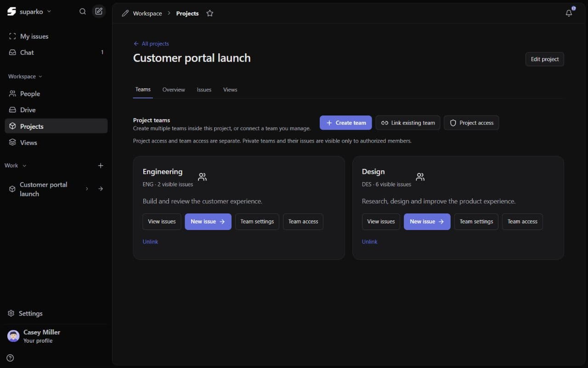Open Drive in sidebar
The height and width of the screenshot is (368, 588).
[x=56, y=110]
